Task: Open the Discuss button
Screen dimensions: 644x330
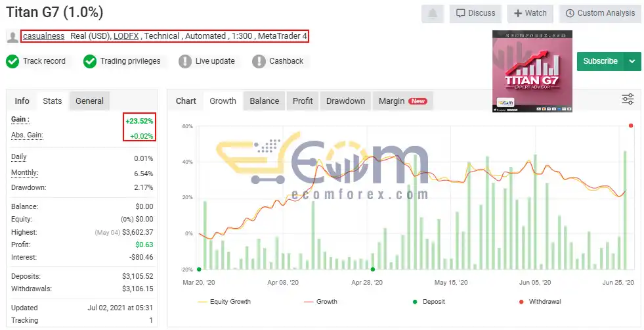Action: (476, 14)
